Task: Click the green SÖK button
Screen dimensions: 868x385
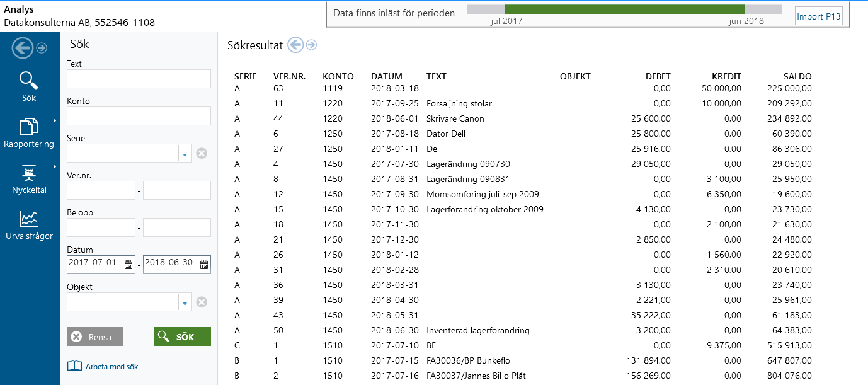Action: coord(183,336)
